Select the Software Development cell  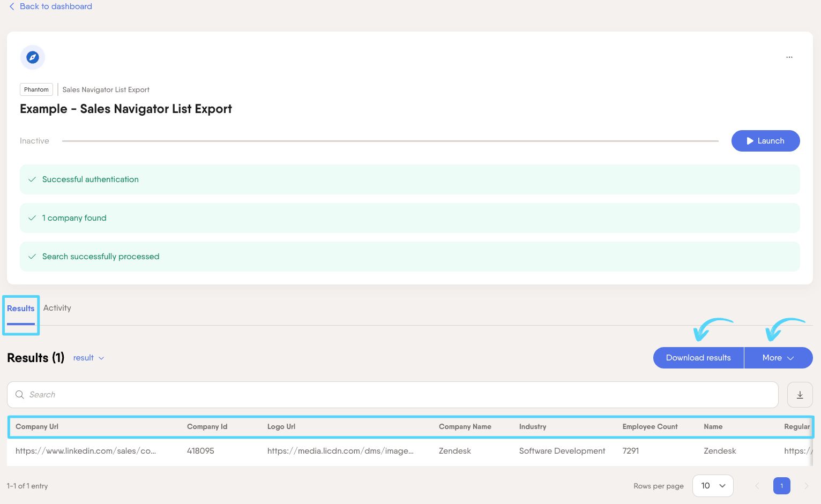pos(562,451)
